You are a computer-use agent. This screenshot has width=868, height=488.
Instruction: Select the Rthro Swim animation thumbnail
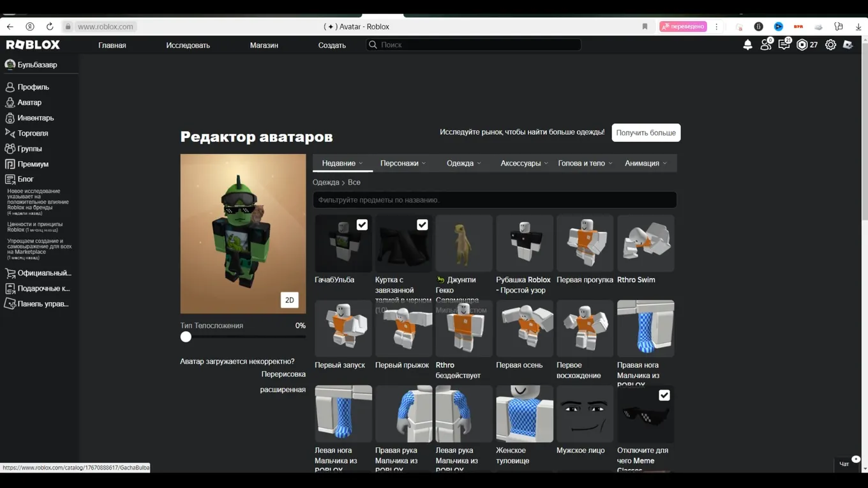pos(645,243)
